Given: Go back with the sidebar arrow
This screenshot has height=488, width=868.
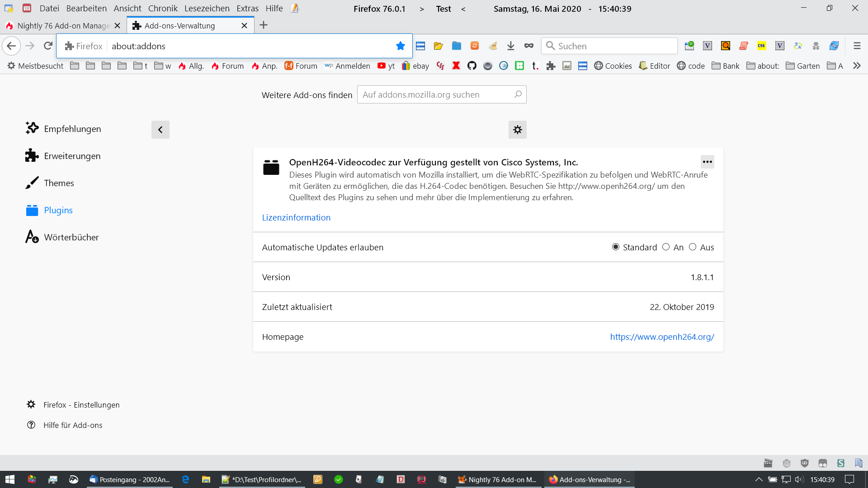Looking at the screenshot, I should pyautogui.click(x=160, y=130).
